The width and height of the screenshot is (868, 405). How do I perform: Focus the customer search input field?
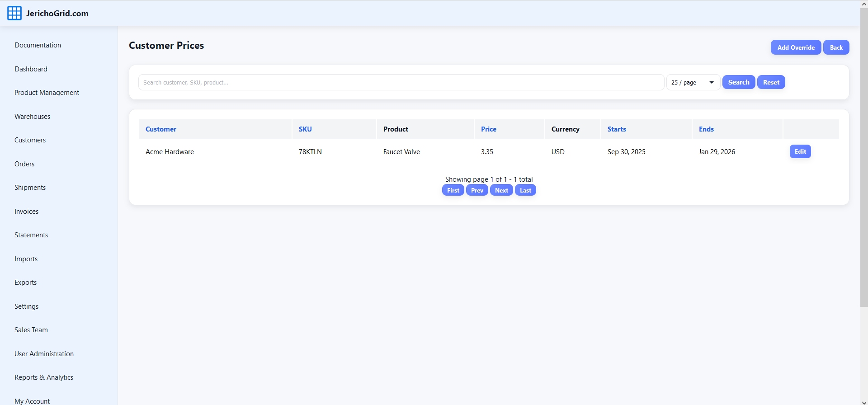(x=401, y=82)
